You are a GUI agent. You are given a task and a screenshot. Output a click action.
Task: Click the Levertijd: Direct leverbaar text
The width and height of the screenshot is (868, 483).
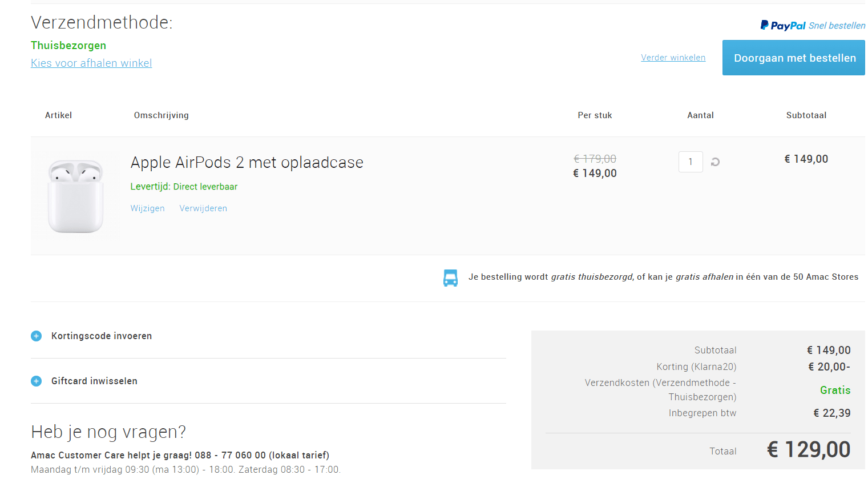184,187
